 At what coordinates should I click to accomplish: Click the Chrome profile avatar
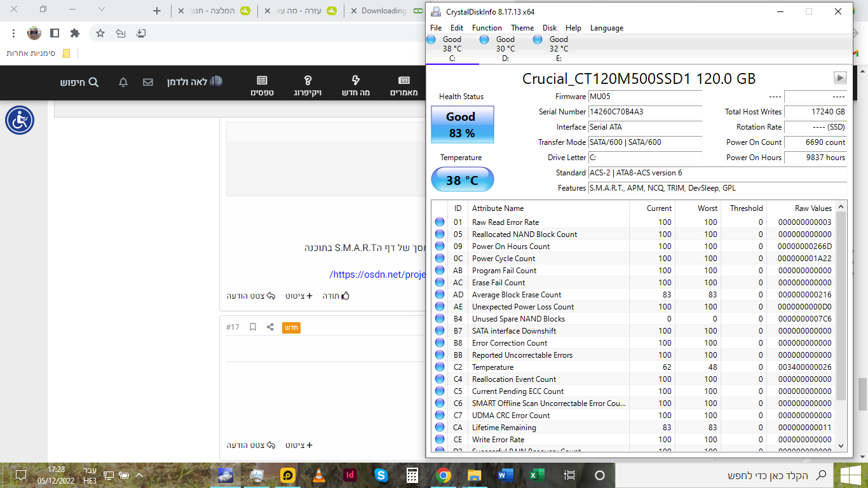pyautogui.click(x=34, y=33)
